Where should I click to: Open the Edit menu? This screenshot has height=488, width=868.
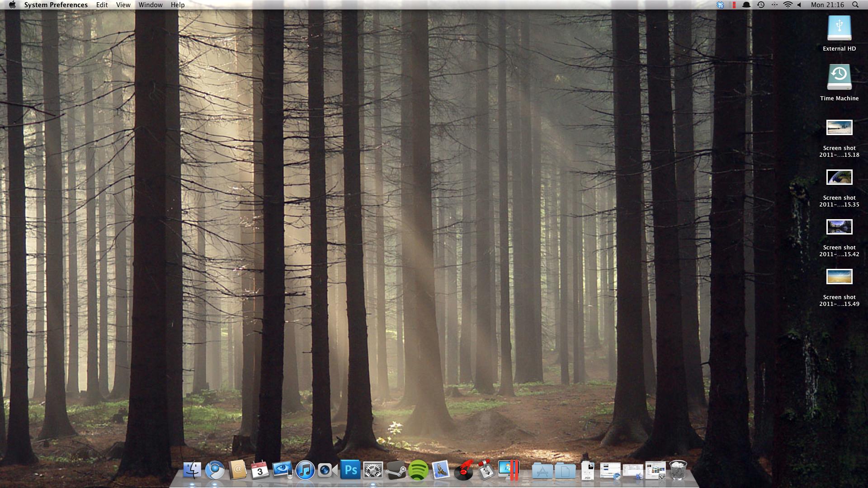tap(102, 5)
